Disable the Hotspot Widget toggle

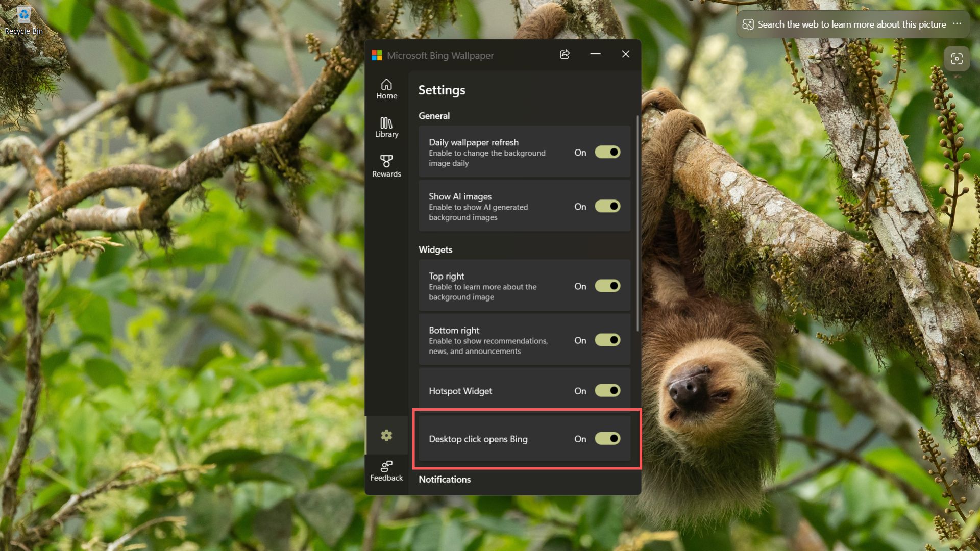pos(607,390)
